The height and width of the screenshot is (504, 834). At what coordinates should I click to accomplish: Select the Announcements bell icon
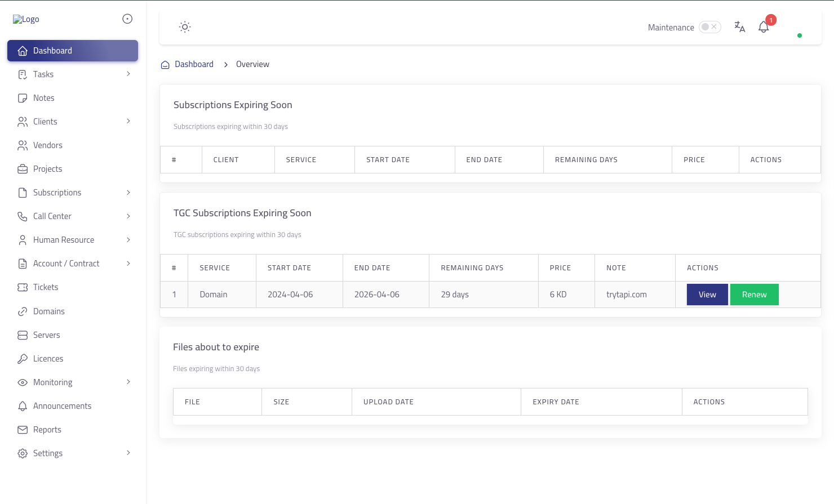point(23,406)
